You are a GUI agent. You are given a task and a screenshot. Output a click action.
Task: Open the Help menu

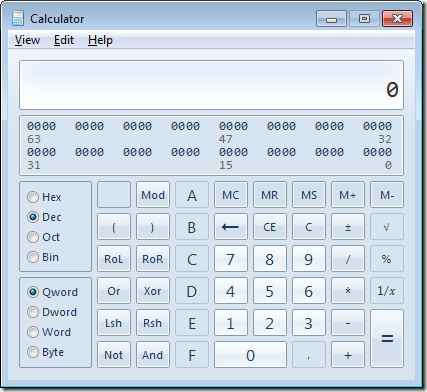[x=100, y=40]
